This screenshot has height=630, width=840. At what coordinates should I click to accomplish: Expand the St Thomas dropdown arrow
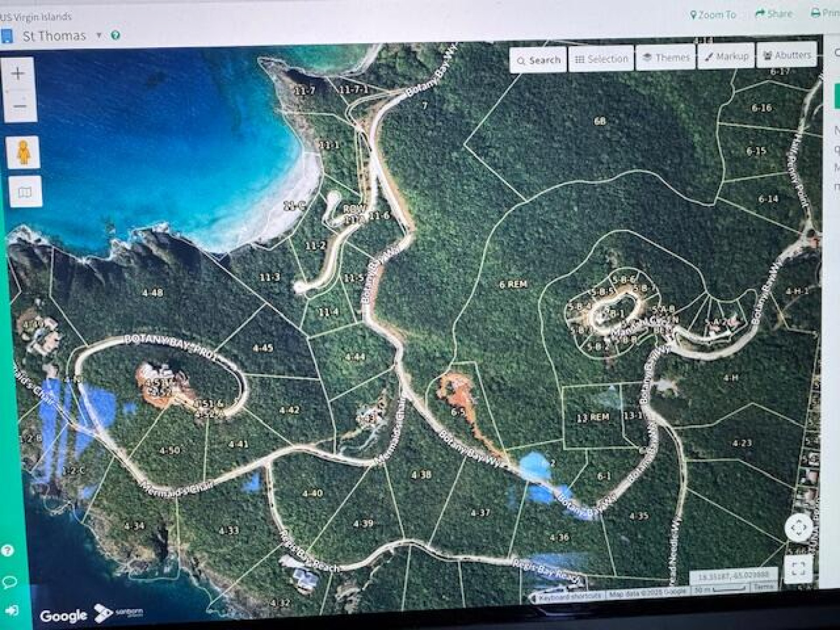tap(99, 36)
